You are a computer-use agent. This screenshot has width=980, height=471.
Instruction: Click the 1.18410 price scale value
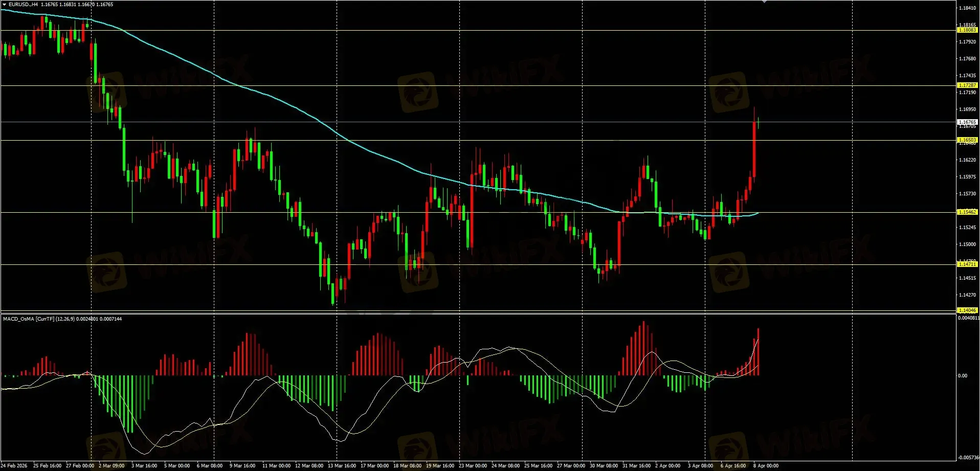[x=967, y=8]
